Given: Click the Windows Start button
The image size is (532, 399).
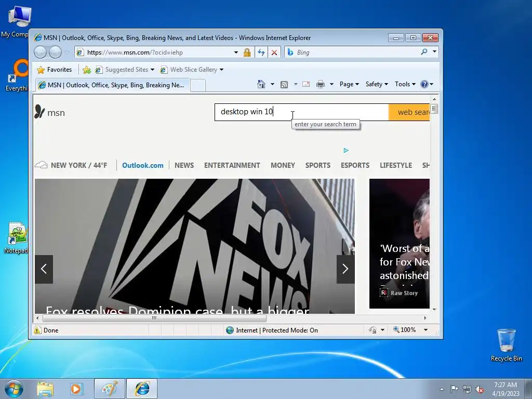Looking at the screenshot, I should (14, 389).
